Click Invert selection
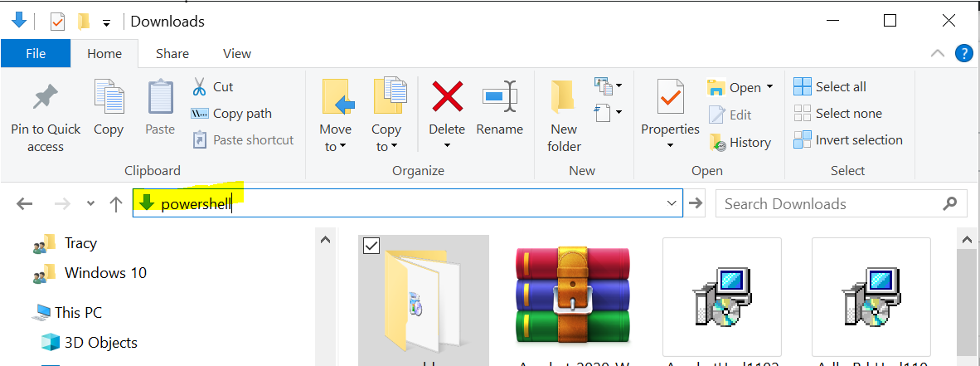 (x=848, y=140)
